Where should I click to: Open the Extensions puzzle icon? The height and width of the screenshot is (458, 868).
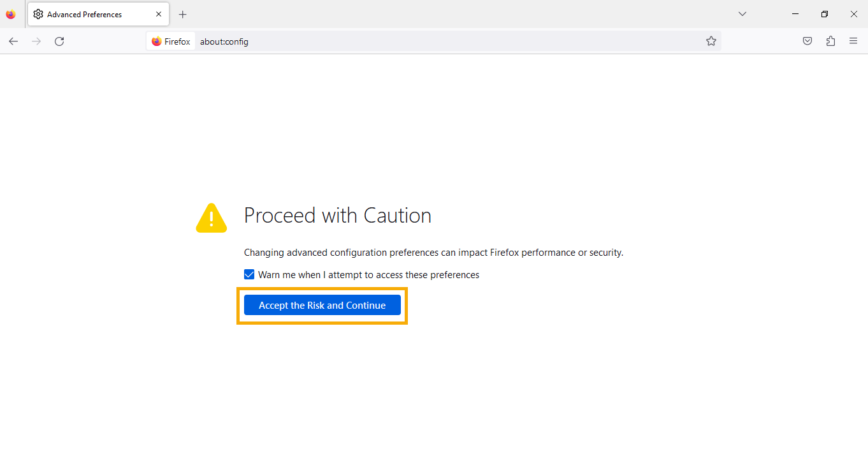tap(830, 41)
